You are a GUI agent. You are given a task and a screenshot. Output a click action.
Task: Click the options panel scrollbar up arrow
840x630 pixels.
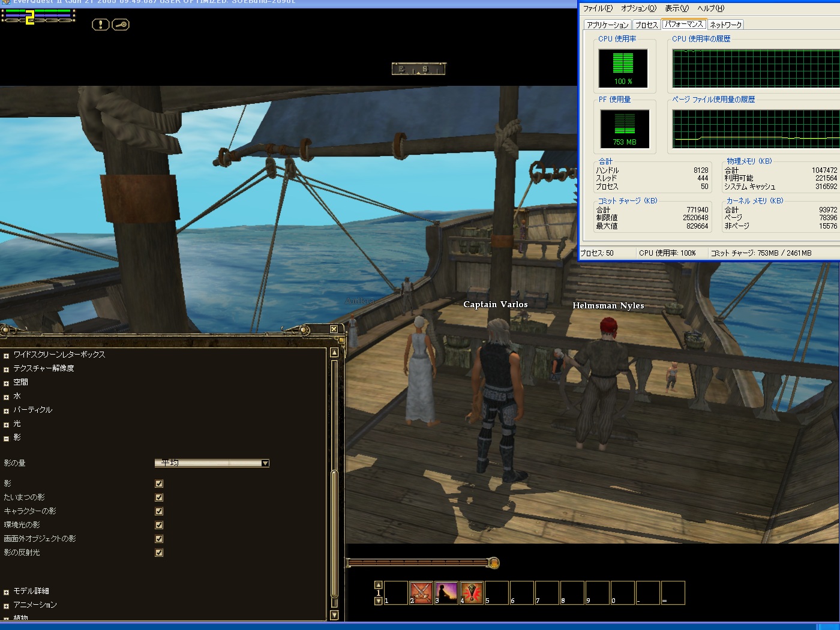point(334,353)
